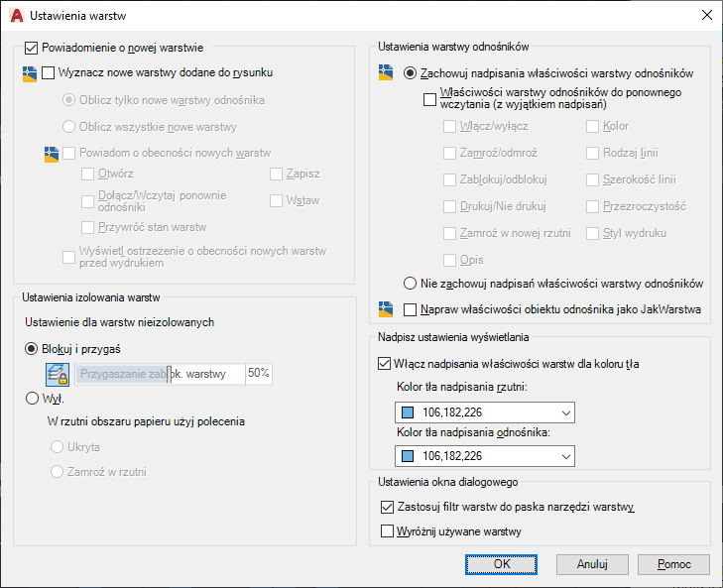This screenshot has width=723, height=588.
Task: Check Napraw właściwości obiektu odnośnika jako JakWarstwa
Action: 411,309
